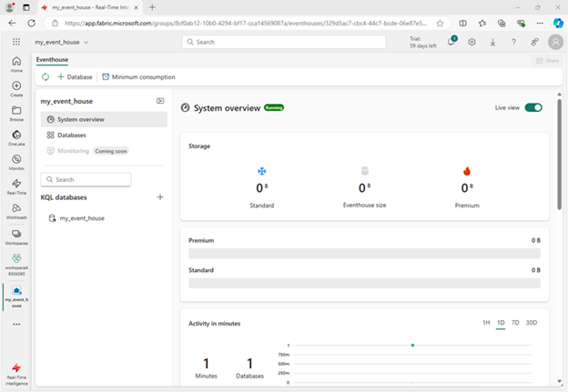Select my_event_house under KQL databases

point(81,218)
